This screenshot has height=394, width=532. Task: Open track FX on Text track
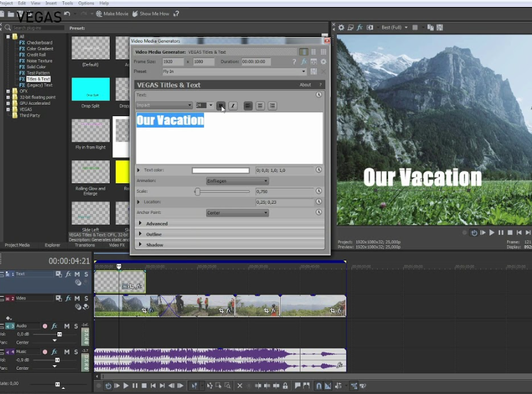(68, 274)
